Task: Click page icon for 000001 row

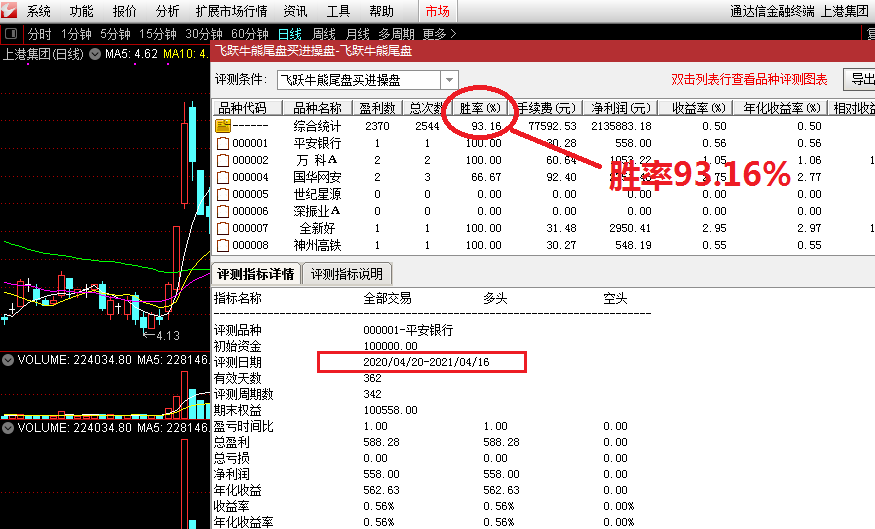Action: tap(223, 143)
